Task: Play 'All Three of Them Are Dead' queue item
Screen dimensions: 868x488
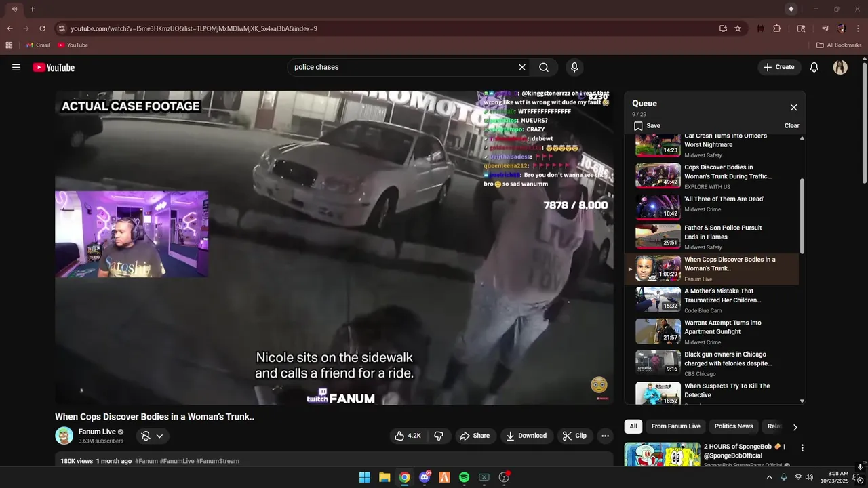Action: click(x=711, y=207)
